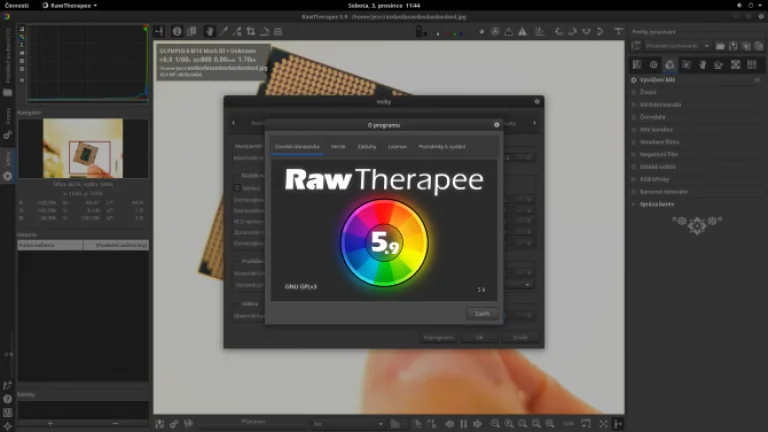
Task: Enable the Živost tool power button
Action: (634, 92)
